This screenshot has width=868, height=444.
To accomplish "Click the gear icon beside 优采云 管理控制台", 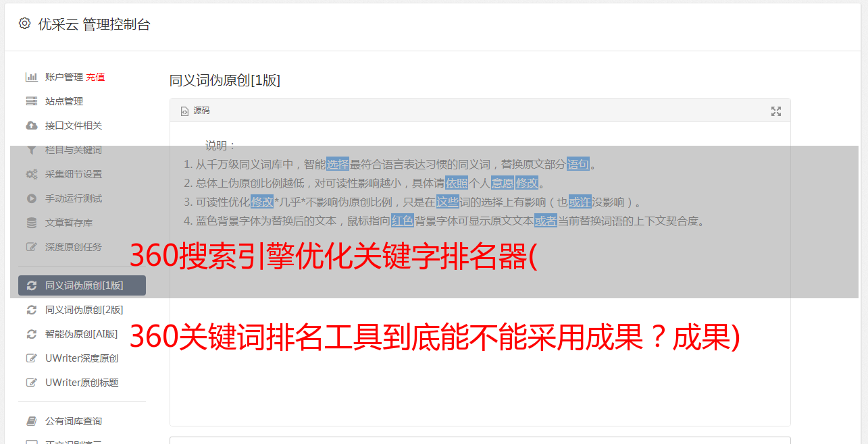I will 25,24.
